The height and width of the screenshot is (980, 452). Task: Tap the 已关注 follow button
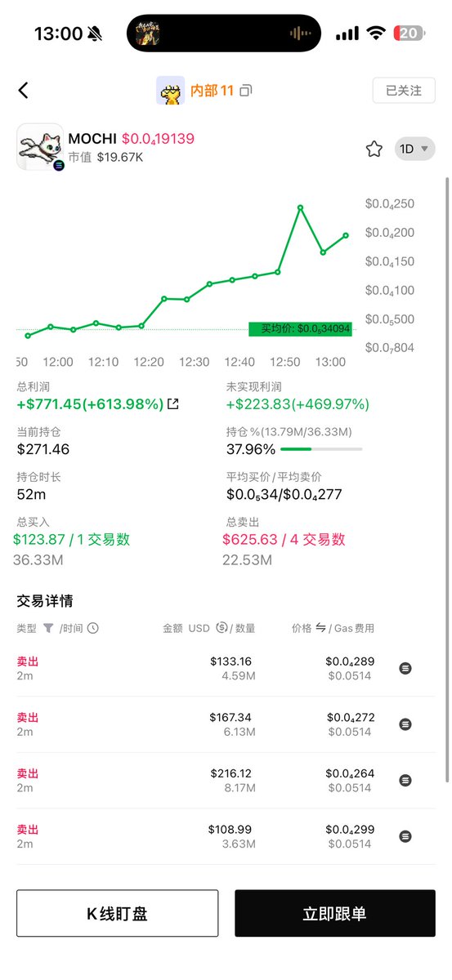pyautogui.click(x=404, y=91)
